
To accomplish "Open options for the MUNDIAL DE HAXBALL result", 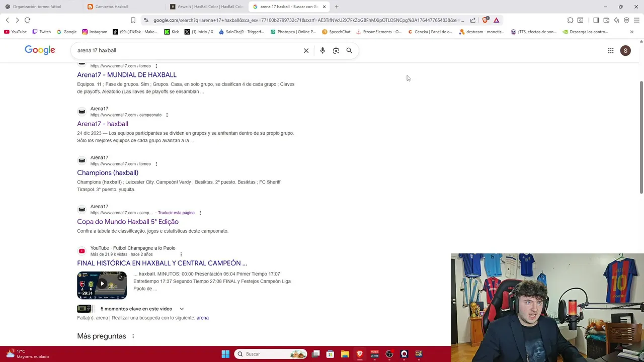I will (x=156, y=66).
